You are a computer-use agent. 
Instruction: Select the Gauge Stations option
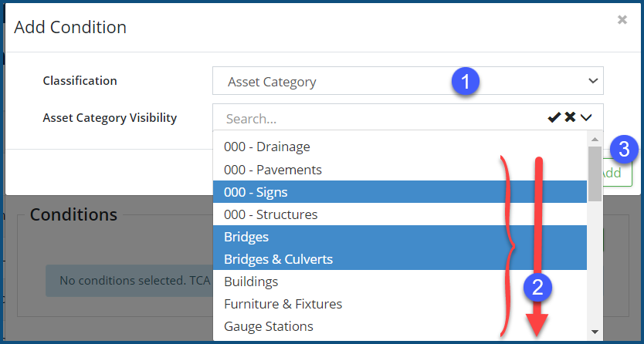click(268, 326)
